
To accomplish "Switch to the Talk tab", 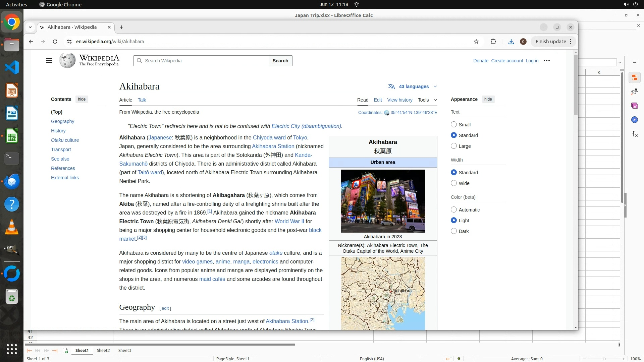I will click(142, 100).
